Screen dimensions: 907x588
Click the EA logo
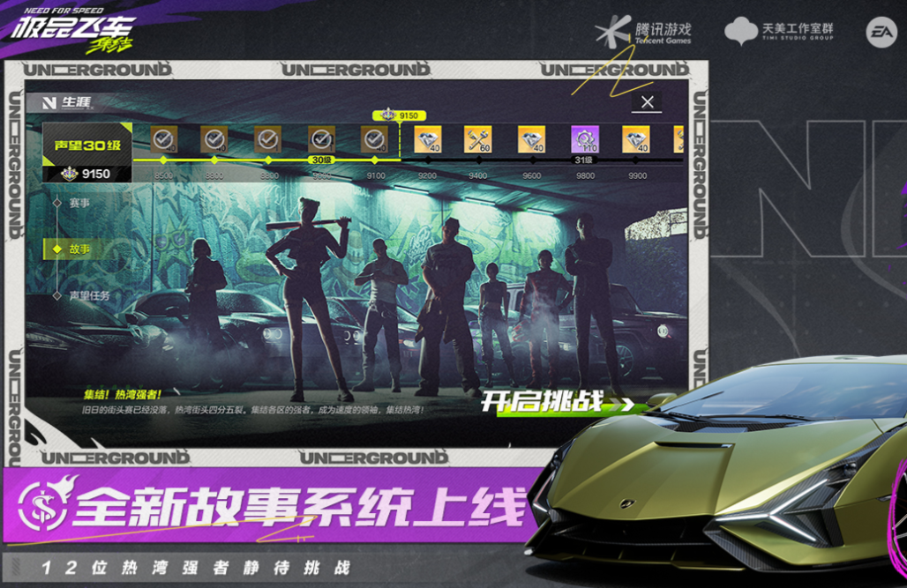881,32
